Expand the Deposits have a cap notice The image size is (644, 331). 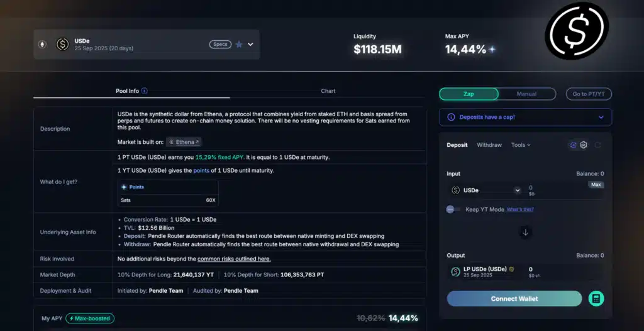(601, 117)
